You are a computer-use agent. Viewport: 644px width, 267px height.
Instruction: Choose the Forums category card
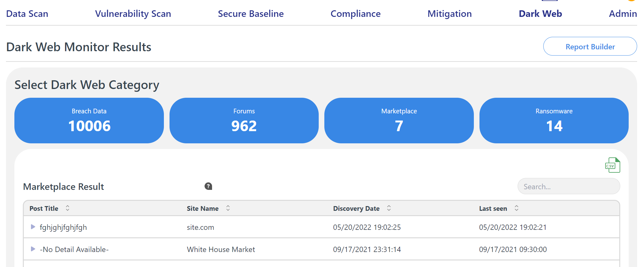pos(244,121)
